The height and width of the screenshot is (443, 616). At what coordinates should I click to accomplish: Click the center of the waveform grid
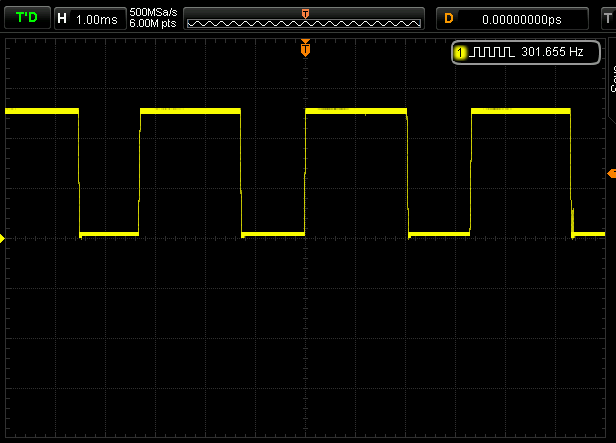[305, 238]
